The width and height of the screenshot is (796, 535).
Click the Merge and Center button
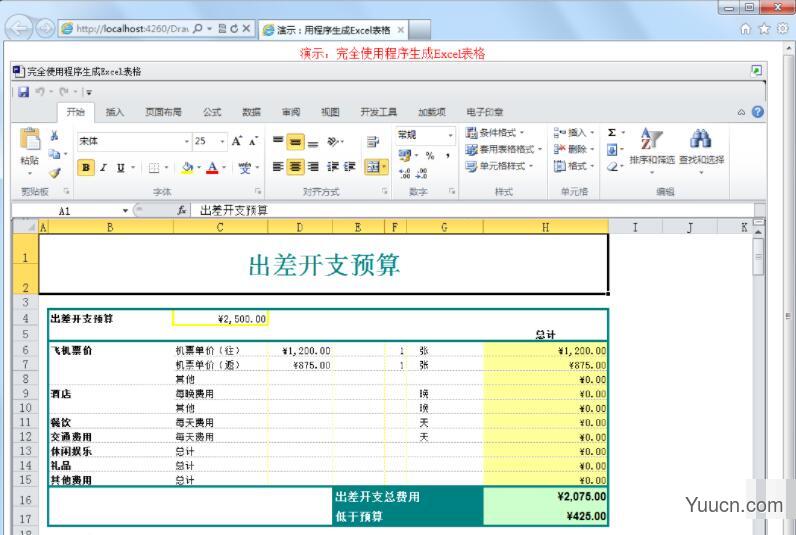(x=376, y=166)
